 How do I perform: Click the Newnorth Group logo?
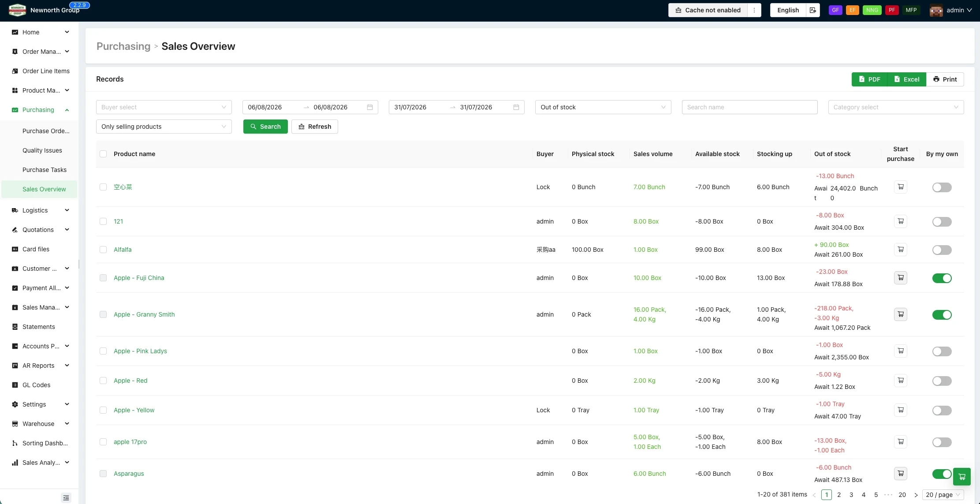pyautogui.click(x=17, y=10)
